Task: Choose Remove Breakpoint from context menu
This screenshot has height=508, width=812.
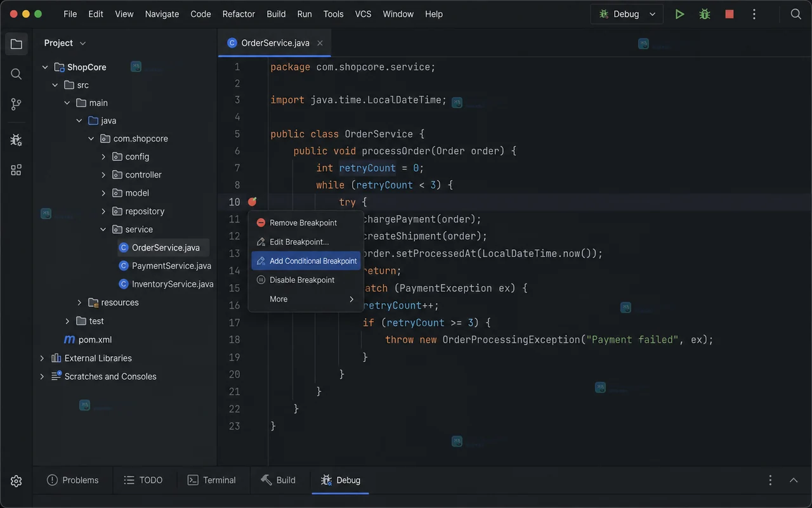Action: click(306, 223)
